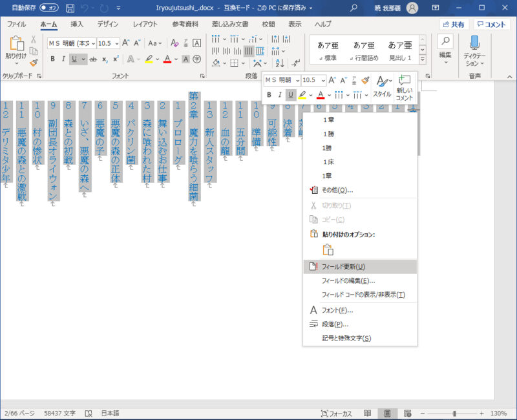This screenshot has width=517, height=420.
Task: Switch to Web Layout view
Action: click(408, 414)
